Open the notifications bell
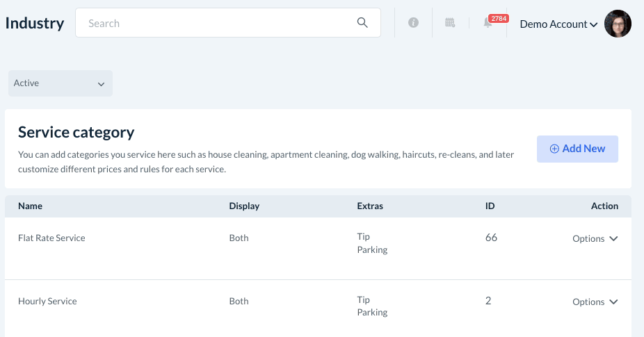The width and height of the screenshot is (644, 337). tap(488, 24)
